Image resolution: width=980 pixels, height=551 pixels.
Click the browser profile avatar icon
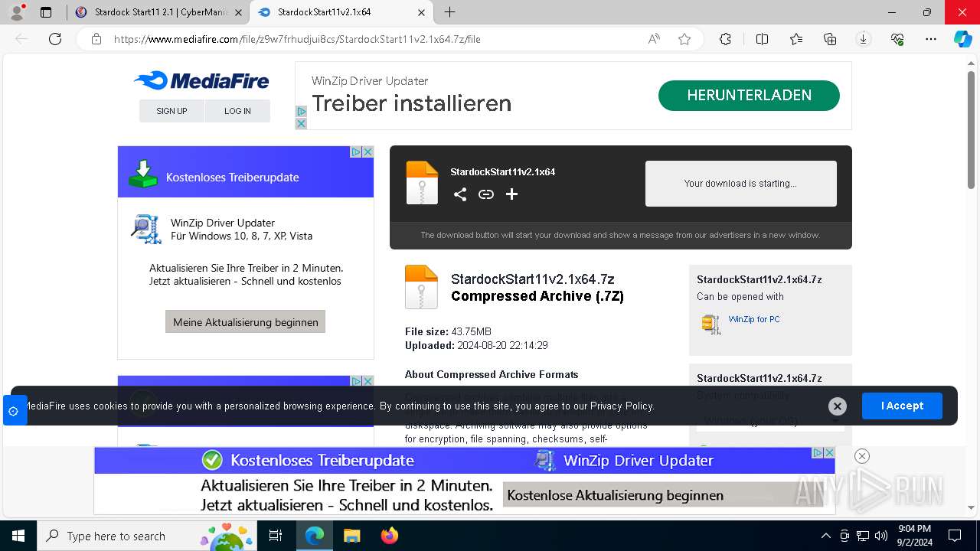(x=17, y=12)
